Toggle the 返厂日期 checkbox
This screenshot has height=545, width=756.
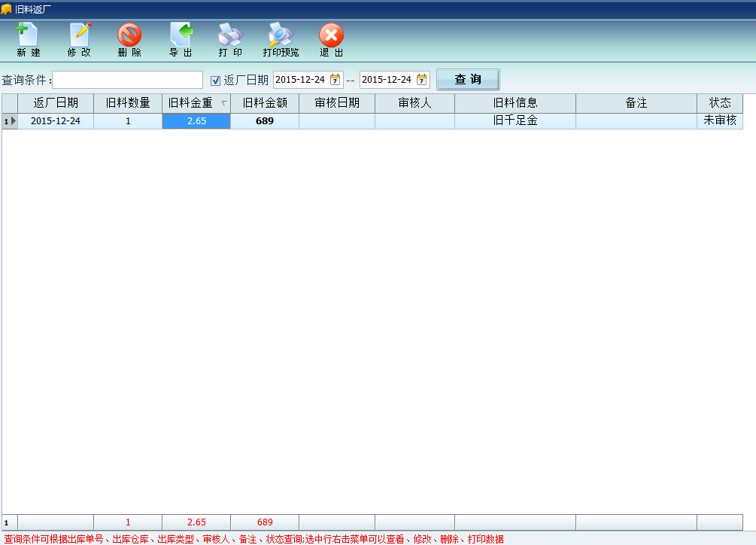[215, 80]
